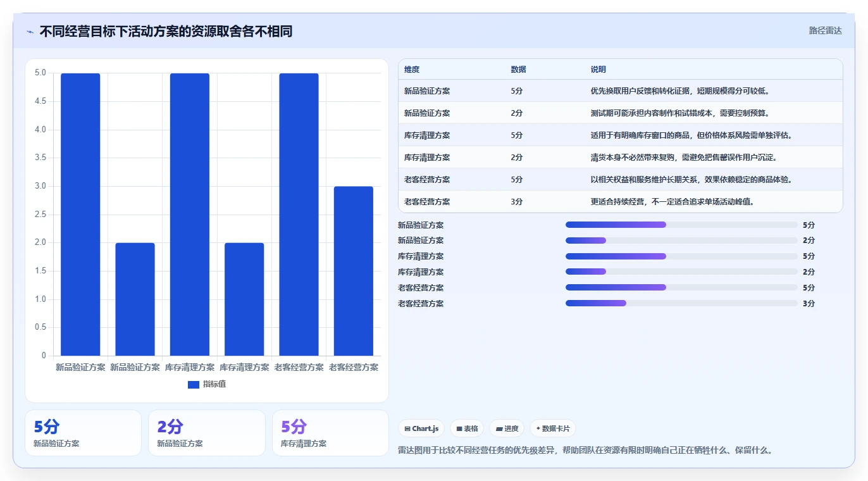This screenshot has height=481, width=868.
Task: Click the 4.5 tick label on the y-axis
Action: point(40,101)
